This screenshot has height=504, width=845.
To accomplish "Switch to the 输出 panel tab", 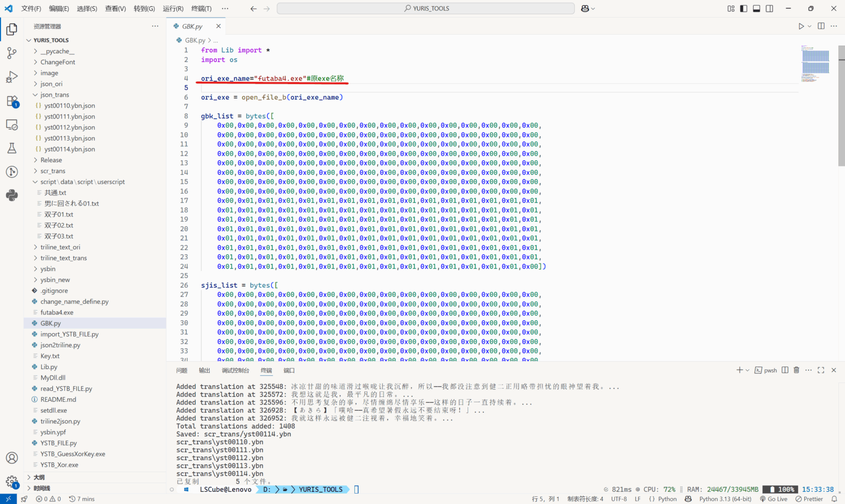I will pos(204,370).
